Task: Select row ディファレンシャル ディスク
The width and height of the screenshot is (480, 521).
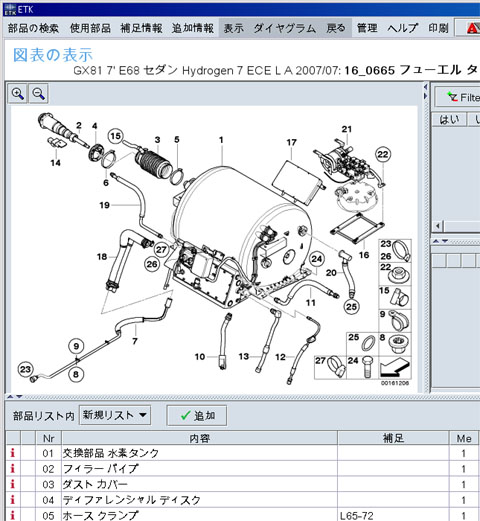Action: [243, 500]
